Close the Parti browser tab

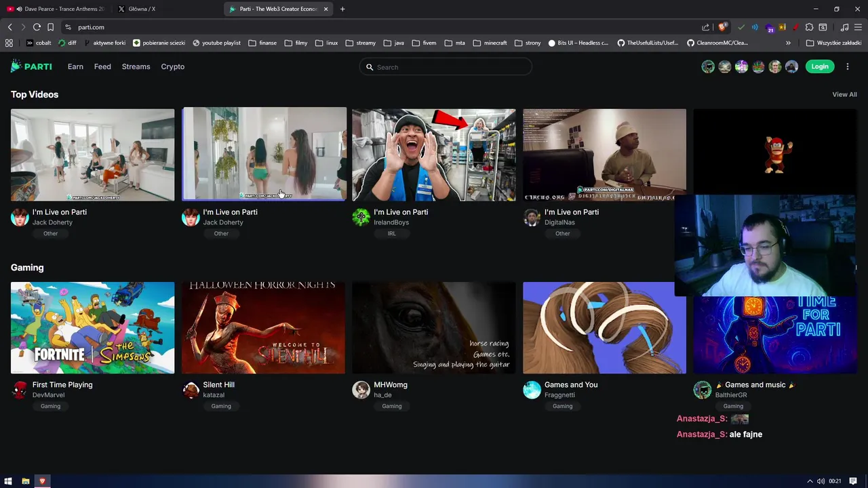click(326, 9)
